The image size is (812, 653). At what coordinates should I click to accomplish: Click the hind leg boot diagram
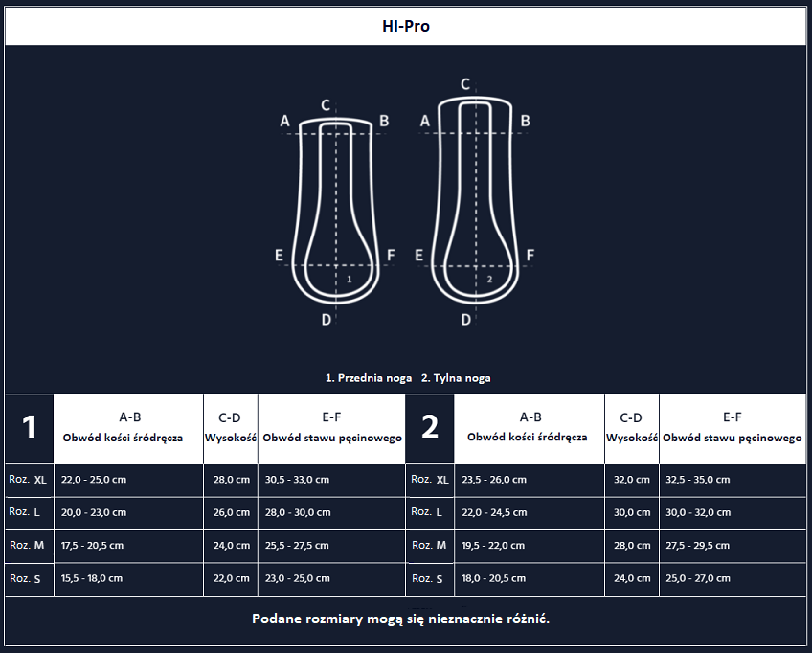click(x=476, y=201)
